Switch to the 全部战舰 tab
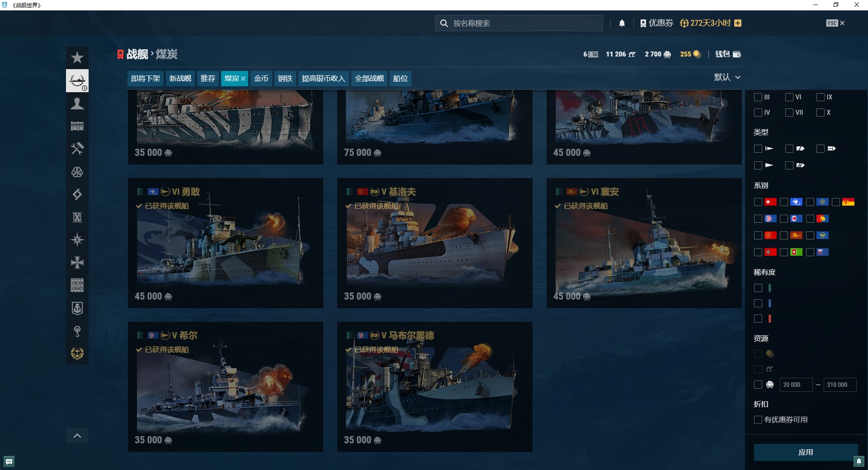The image size is (868, 470). tap(369, 79)
